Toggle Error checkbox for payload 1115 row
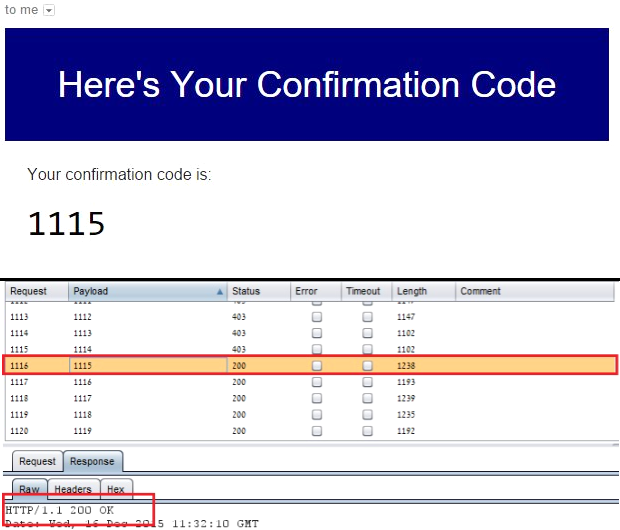620x530 pixels. (317, 365)
